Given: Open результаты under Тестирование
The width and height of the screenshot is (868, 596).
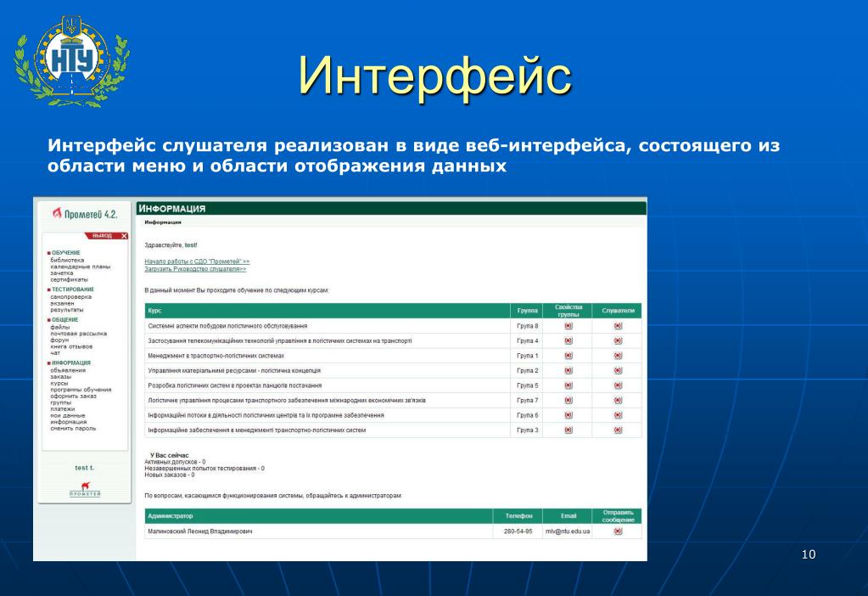Looking at the screenshot, I should (66, 310).
